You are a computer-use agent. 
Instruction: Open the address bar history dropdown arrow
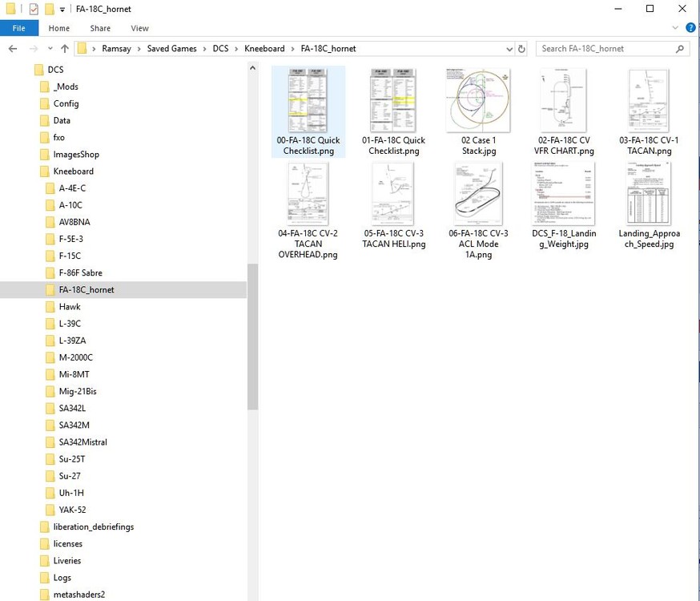[x=509, y=48]
